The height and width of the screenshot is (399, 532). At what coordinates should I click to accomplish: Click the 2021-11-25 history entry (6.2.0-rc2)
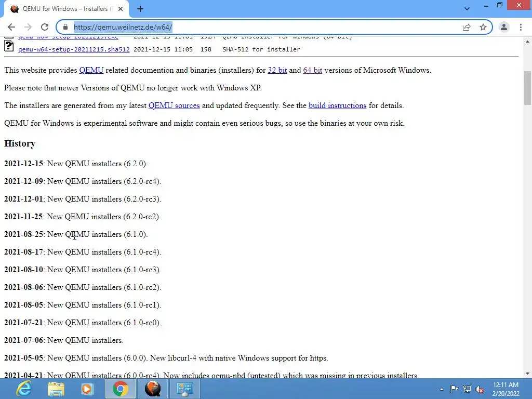83,217
